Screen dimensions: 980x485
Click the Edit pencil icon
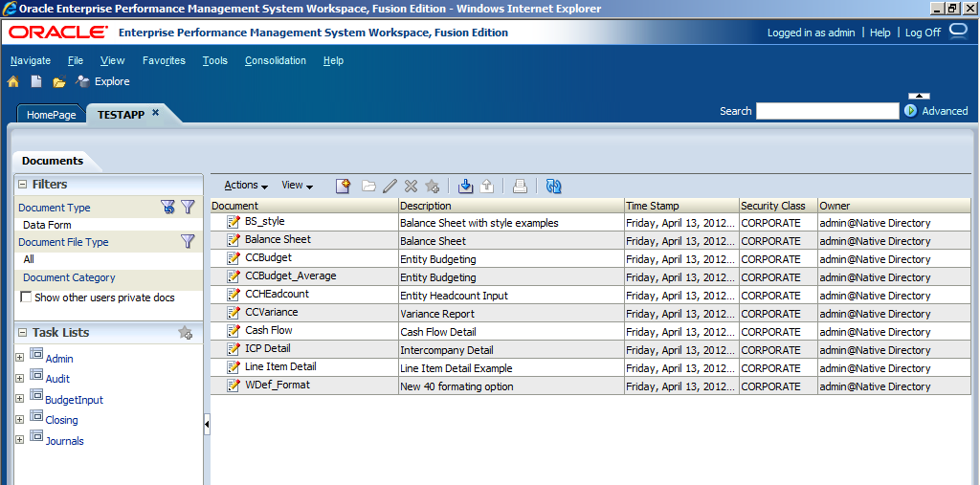pos(390,186)
